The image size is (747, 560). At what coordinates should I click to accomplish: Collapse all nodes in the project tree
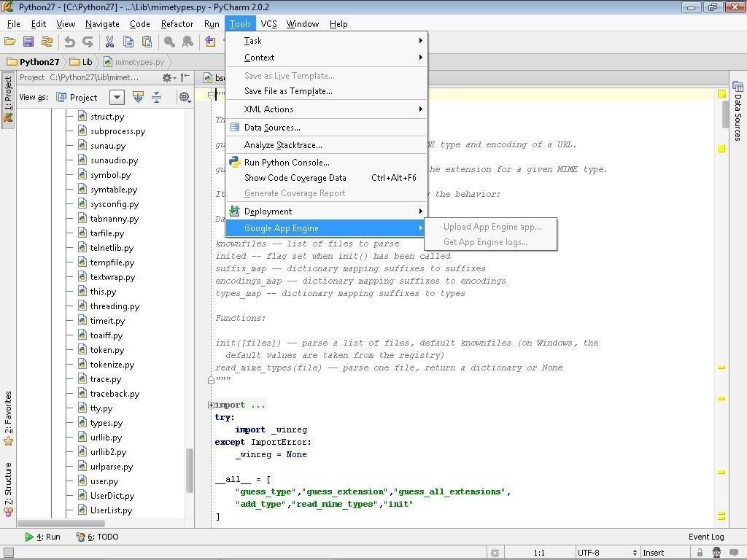tap(156, 97)
